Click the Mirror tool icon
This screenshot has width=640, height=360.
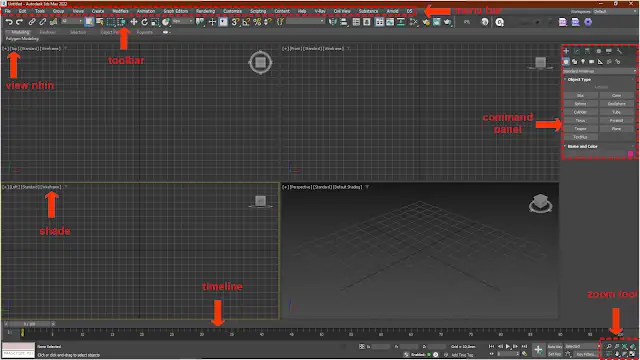(333, 22)
